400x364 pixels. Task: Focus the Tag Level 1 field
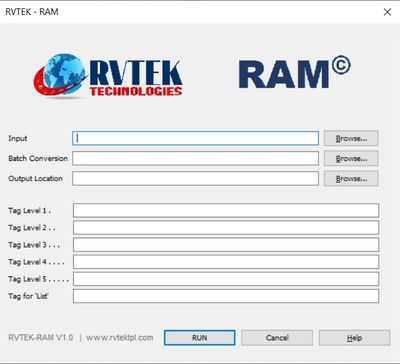(226, 210)
